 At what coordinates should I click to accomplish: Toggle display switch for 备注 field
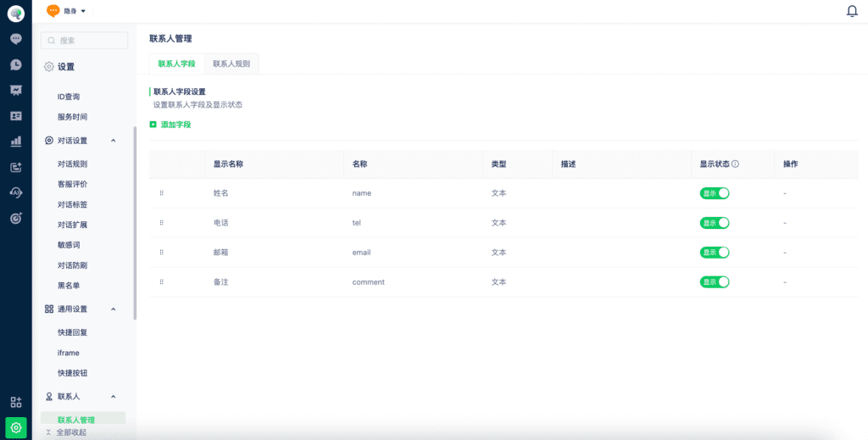[715, 282]
